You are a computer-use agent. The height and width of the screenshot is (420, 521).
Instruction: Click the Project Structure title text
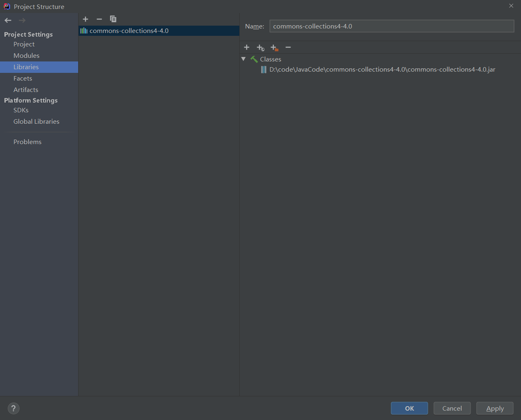pyautogui.click(x=39, y=7)
